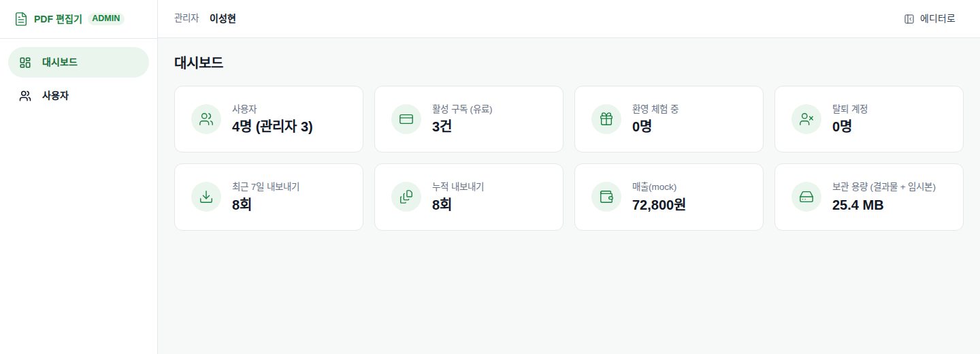This screenshot has height=354, width=980.
Task: Click the download icon on 최근 7일 내보내기
Action: coord(206,197)
